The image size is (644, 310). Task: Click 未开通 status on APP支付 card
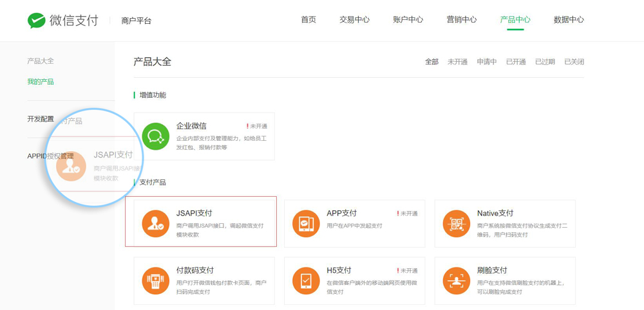[407, 214]
